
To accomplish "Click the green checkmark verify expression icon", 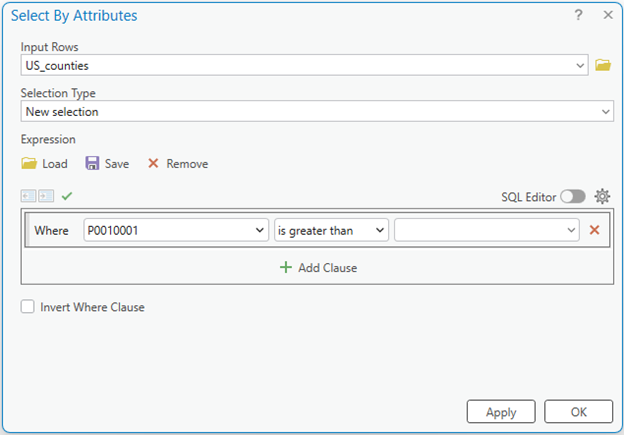I will [67, 196].
